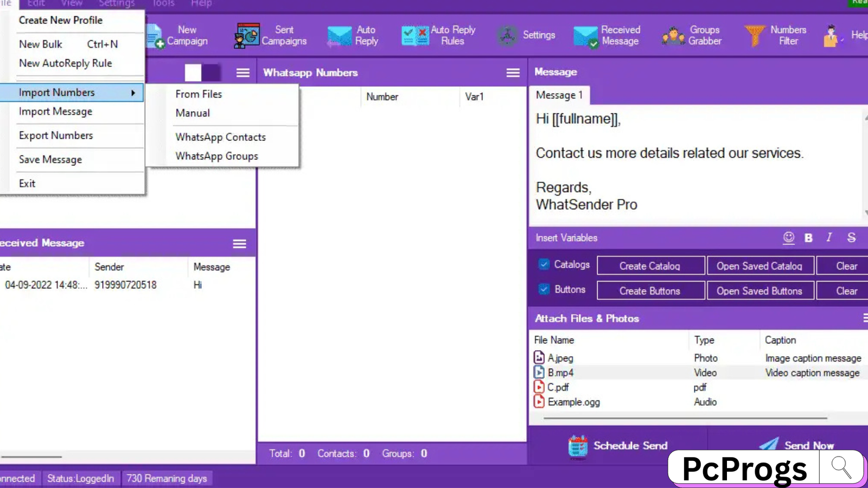The image size is (868, 488).
Task: Insert emoji into the message
Action: (x=789, y=237)
